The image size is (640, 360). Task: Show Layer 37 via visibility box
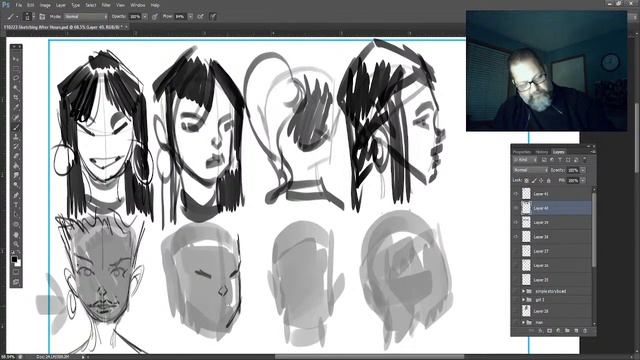pyautogui.click(x=516, y=251)
